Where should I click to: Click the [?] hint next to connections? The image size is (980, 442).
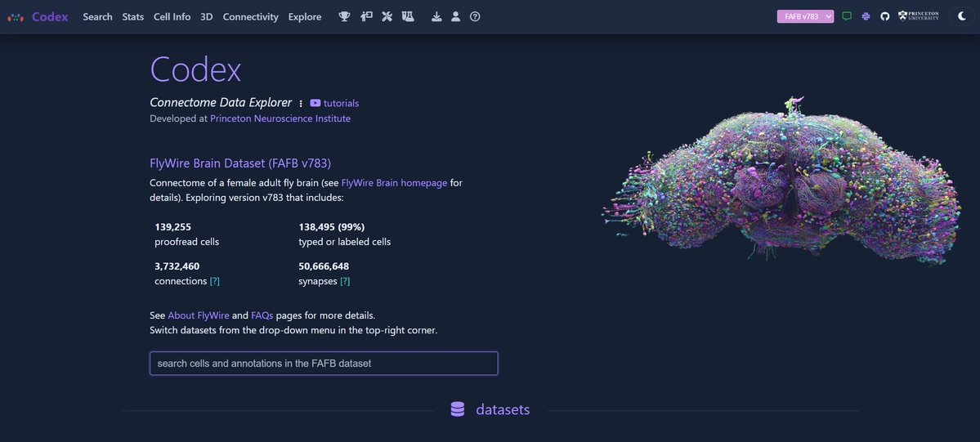tap(214, 281)
